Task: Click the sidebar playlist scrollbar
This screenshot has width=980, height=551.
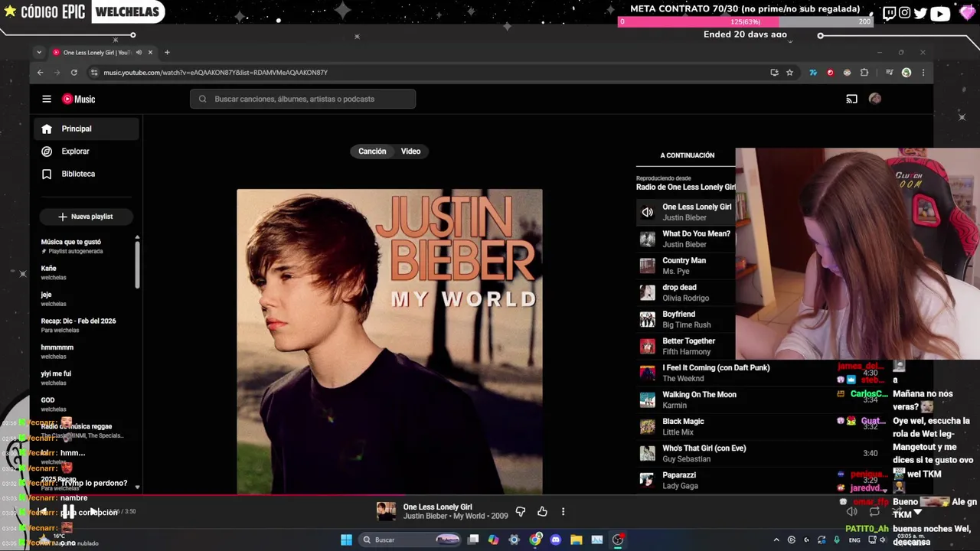Action: pyautogui.click(x=137, y=264)
